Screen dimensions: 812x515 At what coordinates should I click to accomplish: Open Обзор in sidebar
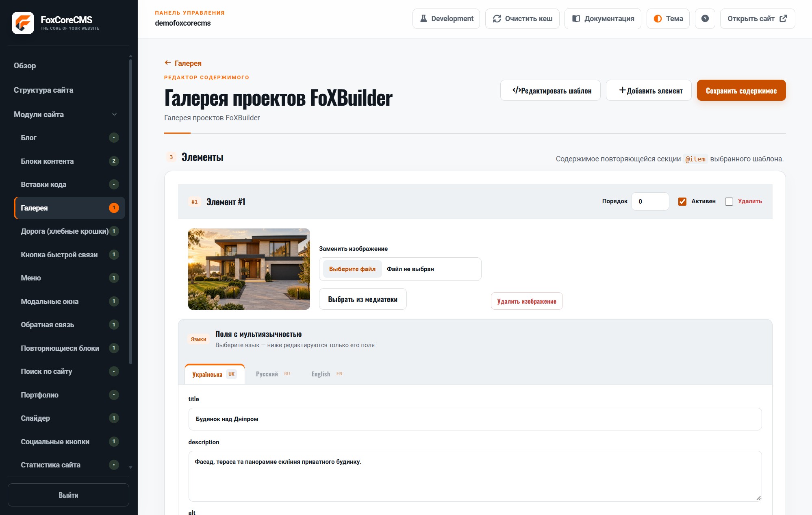(x=25, y=66)
